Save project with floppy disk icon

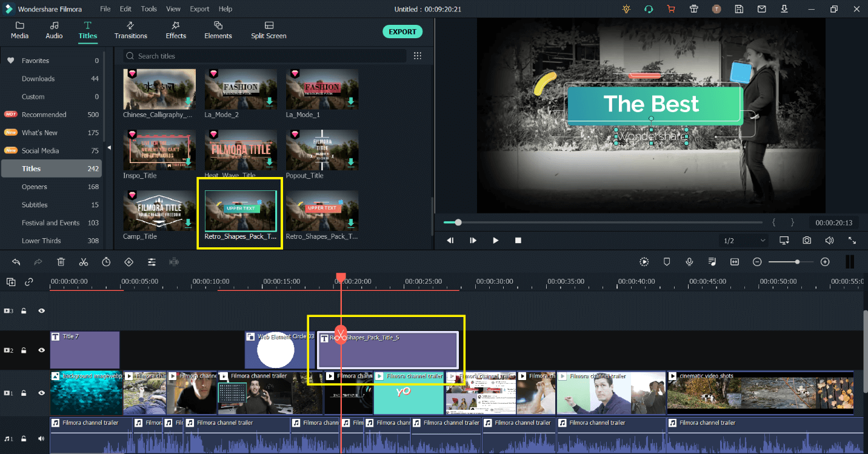pos(739,9)
